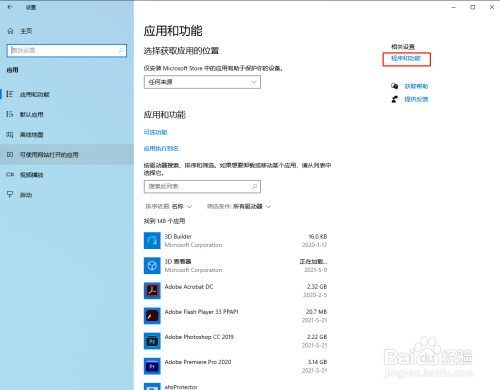Click the 启动 startup icon in sidebar
500x390 pixels.
coord(10,195)
